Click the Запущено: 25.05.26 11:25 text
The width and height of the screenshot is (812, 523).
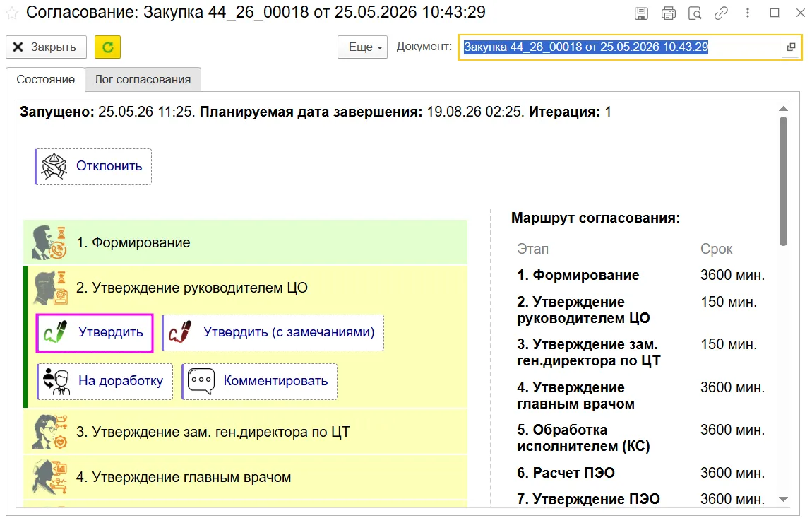coord(107,112)
